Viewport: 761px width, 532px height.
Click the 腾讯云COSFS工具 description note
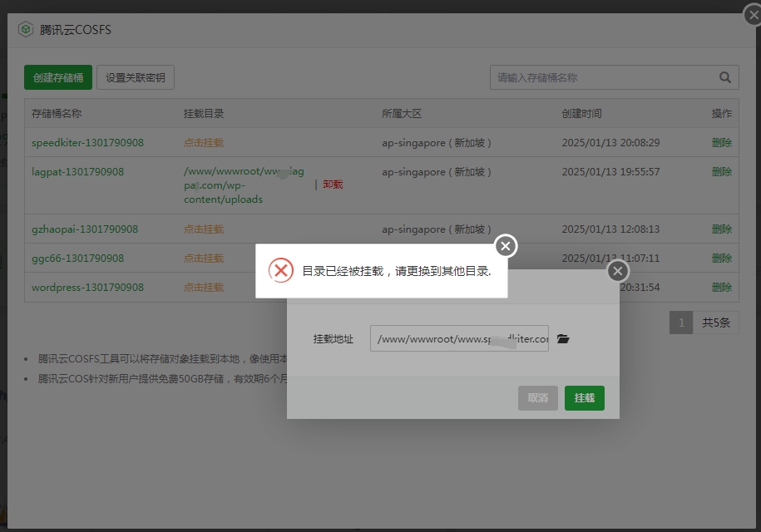pos(162,359)
